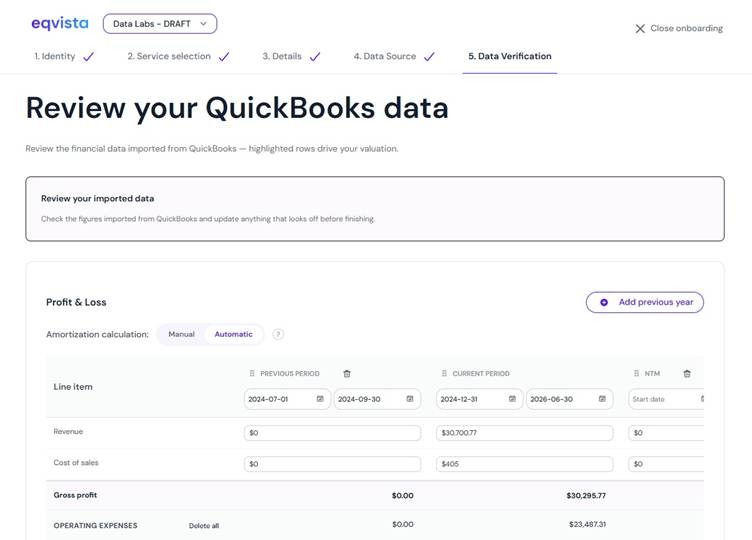
Task: Click the 2026-06-30 end date field
Action: pyautogui.click(x=569, y=399)
